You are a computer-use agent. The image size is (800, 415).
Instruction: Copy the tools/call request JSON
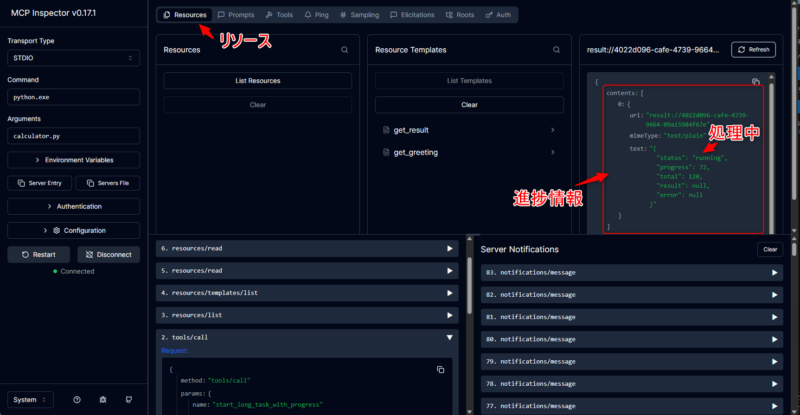point(440,370)
